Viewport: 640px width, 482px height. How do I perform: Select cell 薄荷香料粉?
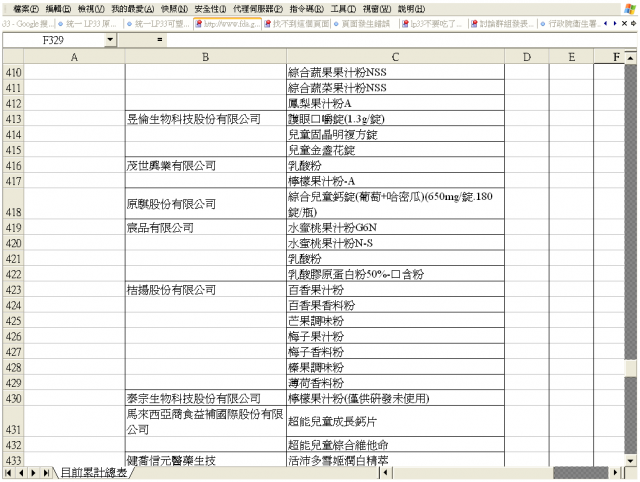pyautogui.click(x=395, y=383)
